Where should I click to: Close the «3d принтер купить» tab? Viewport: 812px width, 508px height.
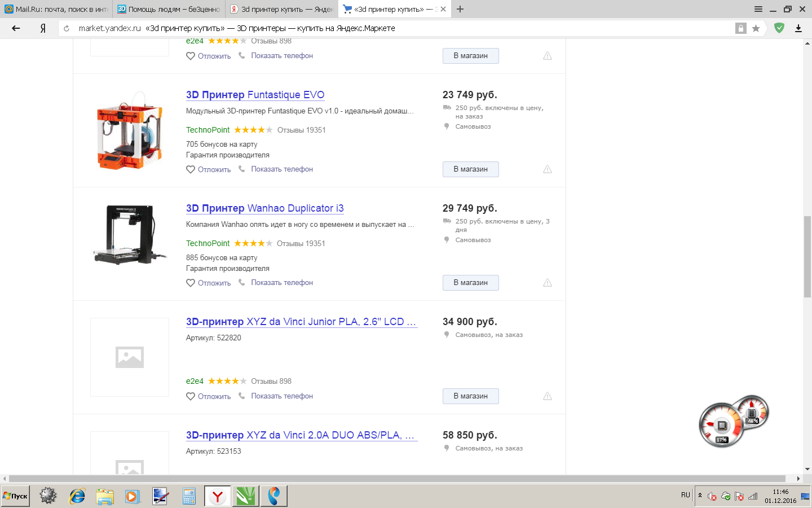(443, 9)
